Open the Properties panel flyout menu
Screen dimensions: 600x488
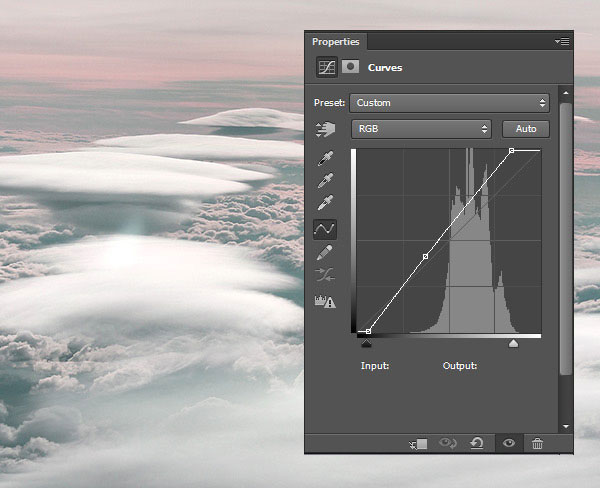click(562, 42)
